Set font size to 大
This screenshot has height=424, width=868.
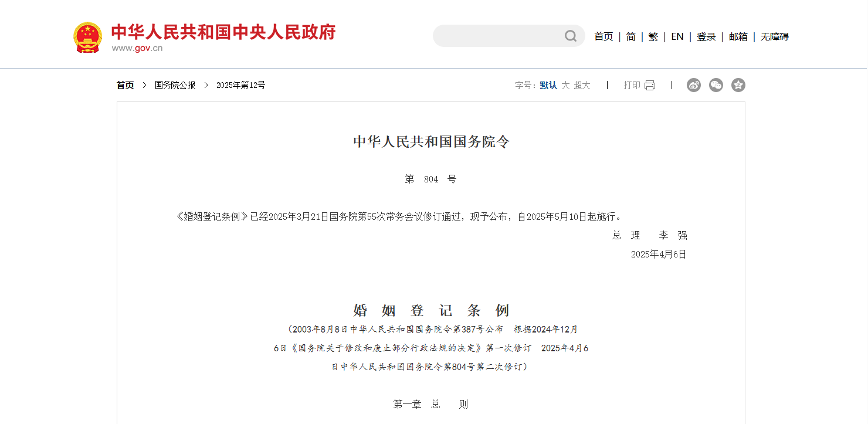pos(565,85)
